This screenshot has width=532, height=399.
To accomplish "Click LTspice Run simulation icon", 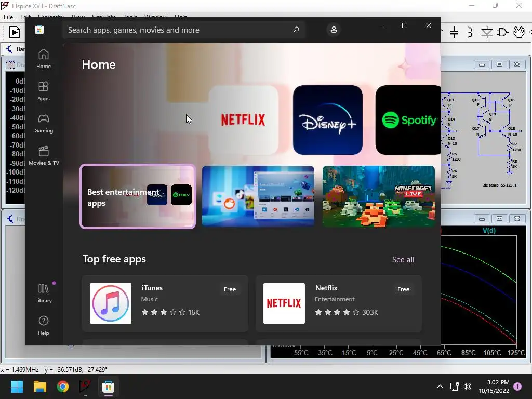I will (x=15, y=32).
